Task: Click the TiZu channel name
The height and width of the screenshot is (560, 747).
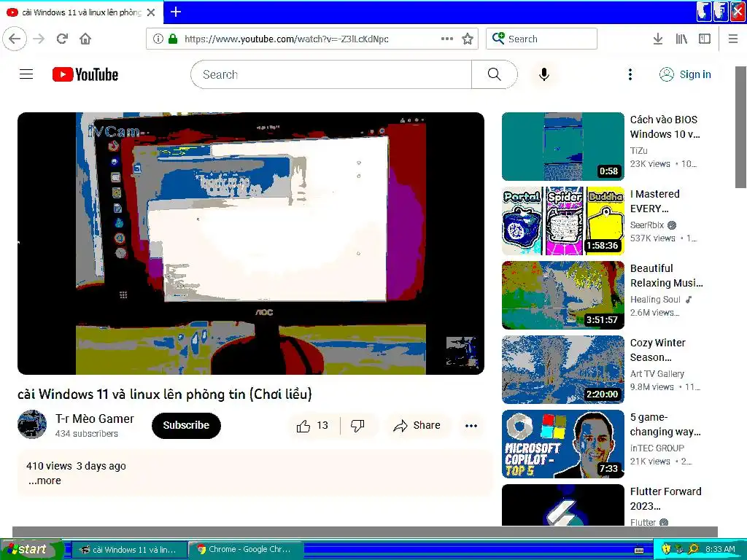Action: click(639, 150)
